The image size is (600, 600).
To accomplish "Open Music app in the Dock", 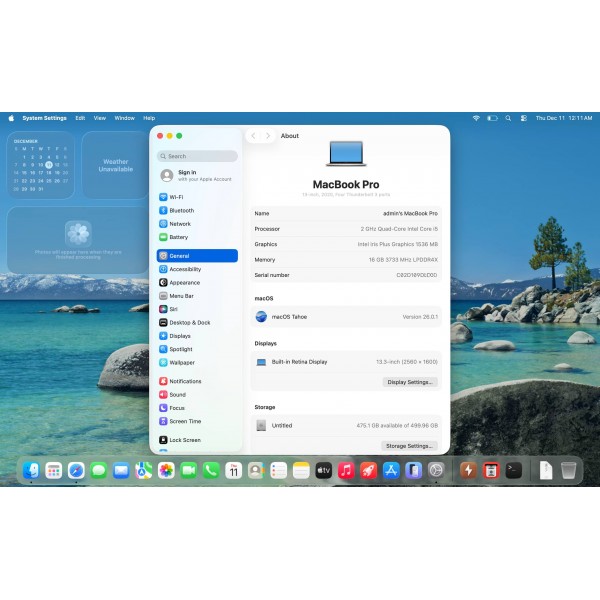I will (346, 470).
